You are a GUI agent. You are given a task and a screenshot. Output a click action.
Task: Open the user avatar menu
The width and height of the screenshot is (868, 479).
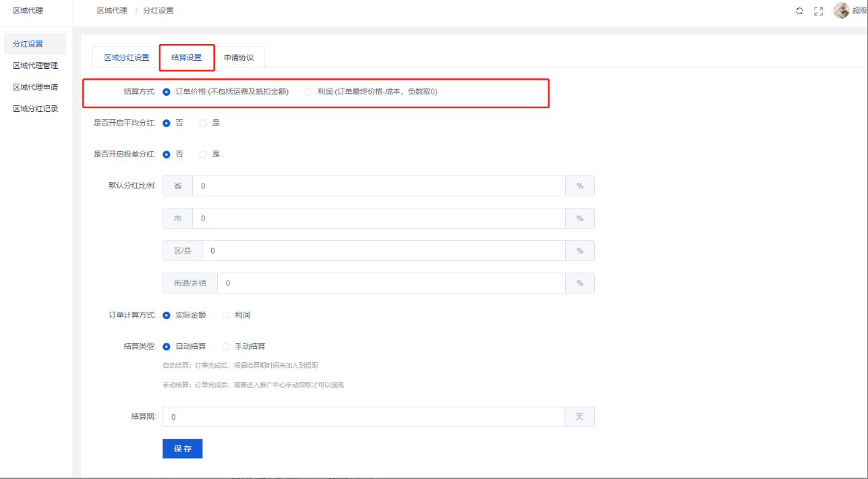click(x=841, y=11)
